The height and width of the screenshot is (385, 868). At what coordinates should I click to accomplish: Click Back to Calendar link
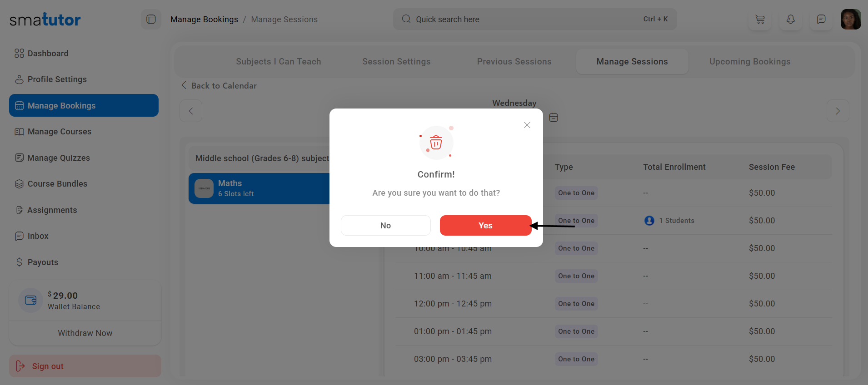point(219,86)
